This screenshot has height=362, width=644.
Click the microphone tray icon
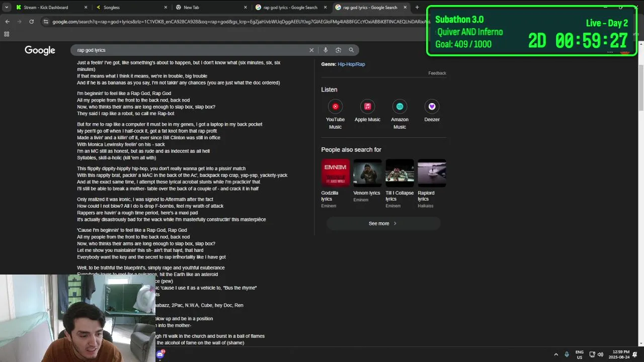[x=567, y=354]
